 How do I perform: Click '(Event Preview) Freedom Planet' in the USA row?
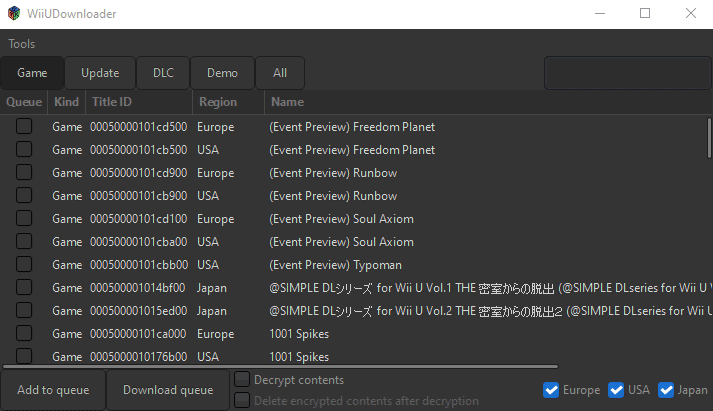pos(352,150)
